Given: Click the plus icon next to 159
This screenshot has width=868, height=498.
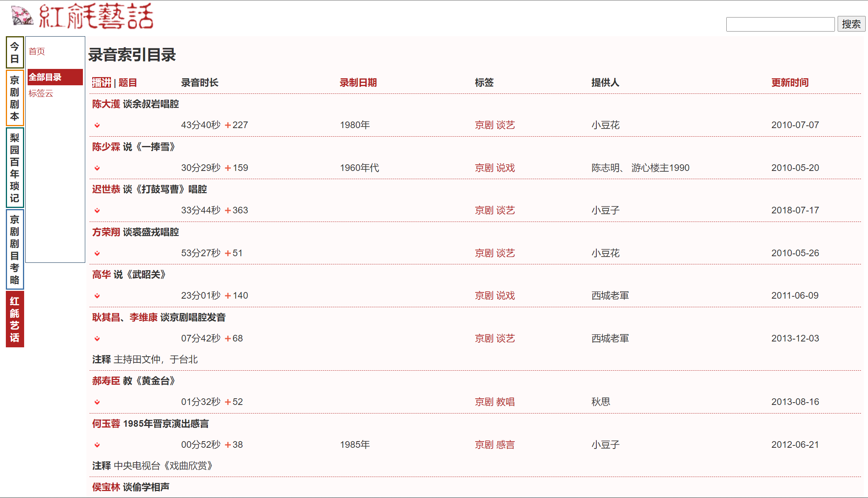Looking at the screenshot, I should click(228, 168).
